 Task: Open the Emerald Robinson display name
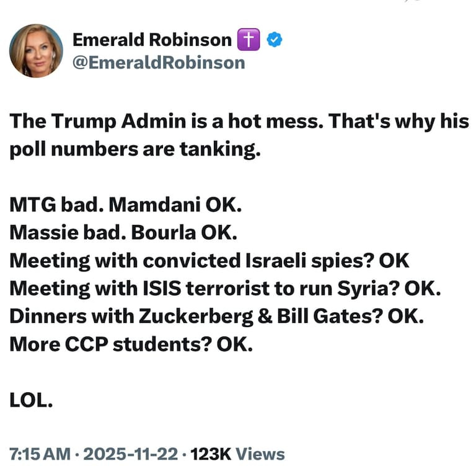(151, 40)
